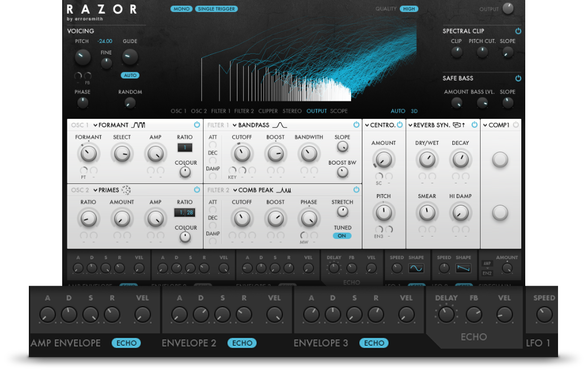Click the ENVELOPE 2 ECHO button

coord(242,343)
